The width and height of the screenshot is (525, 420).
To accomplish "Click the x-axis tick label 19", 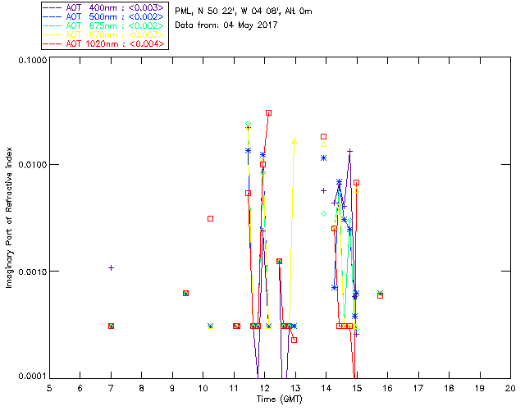I will click(x=480, y=388).
